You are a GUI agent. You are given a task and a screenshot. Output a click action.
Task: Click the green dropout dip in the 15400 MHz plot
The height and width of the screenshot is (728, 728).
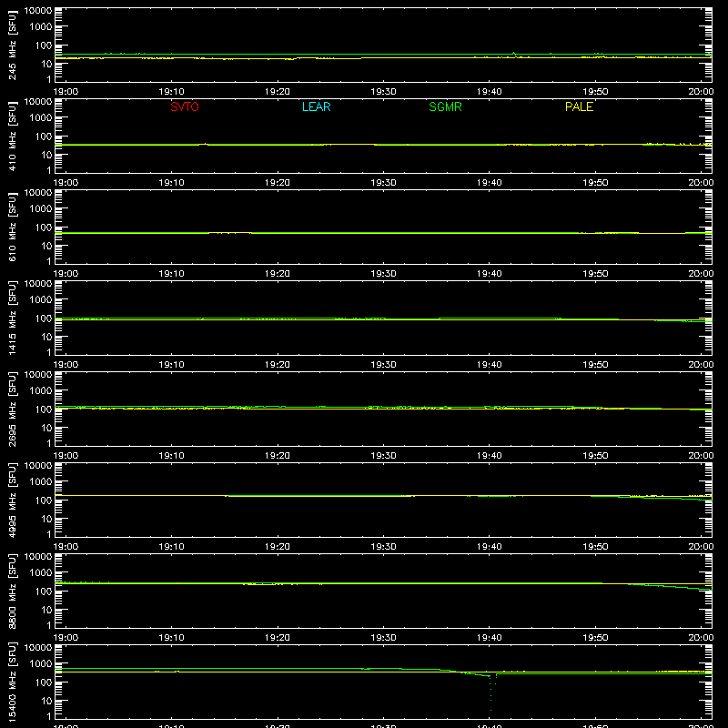[x=491, y=693]
